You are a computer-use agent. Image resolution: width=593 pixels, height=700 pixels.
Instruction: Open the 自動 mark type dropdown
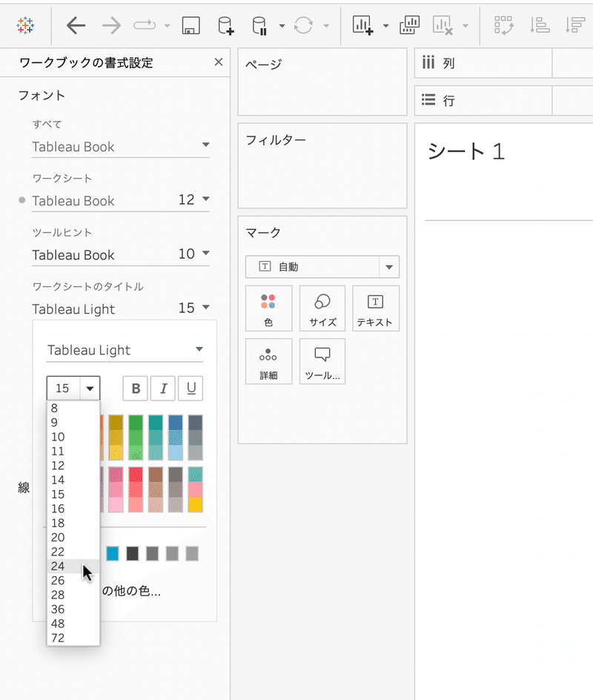322,267
